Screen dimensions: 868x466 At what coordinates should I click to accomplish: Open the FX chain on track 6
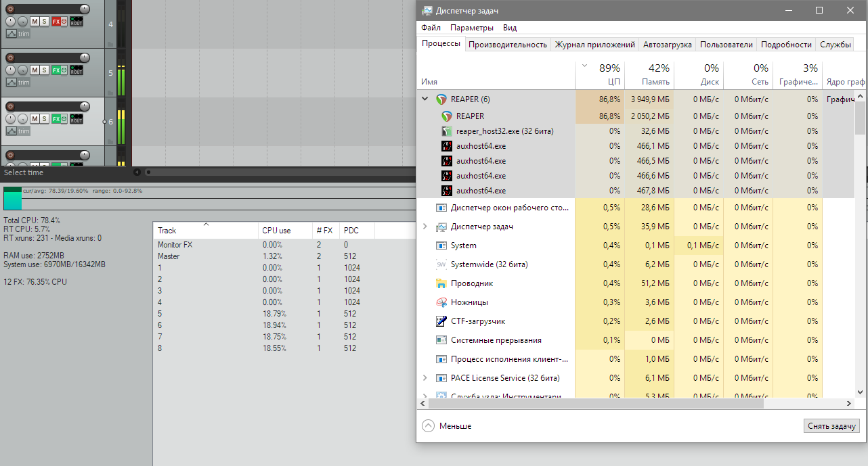click(x=56, y=119)
